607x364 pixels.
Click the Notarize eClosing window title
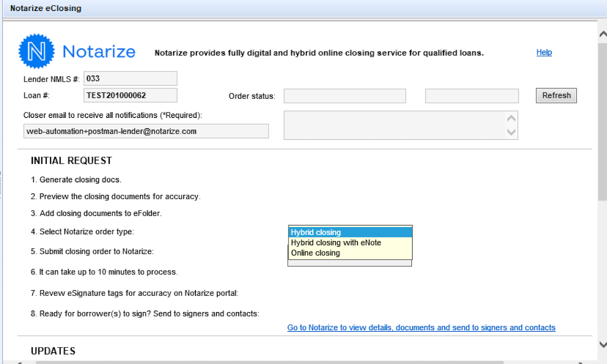click(x=46, y=8)
